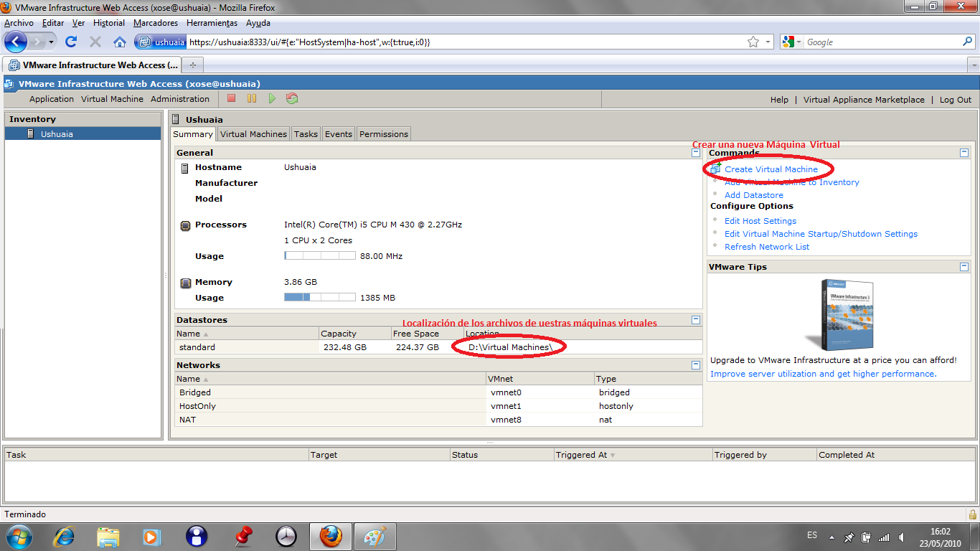Click the Google search input field
This screenshot has width=980, height=551.
(881, 42)
